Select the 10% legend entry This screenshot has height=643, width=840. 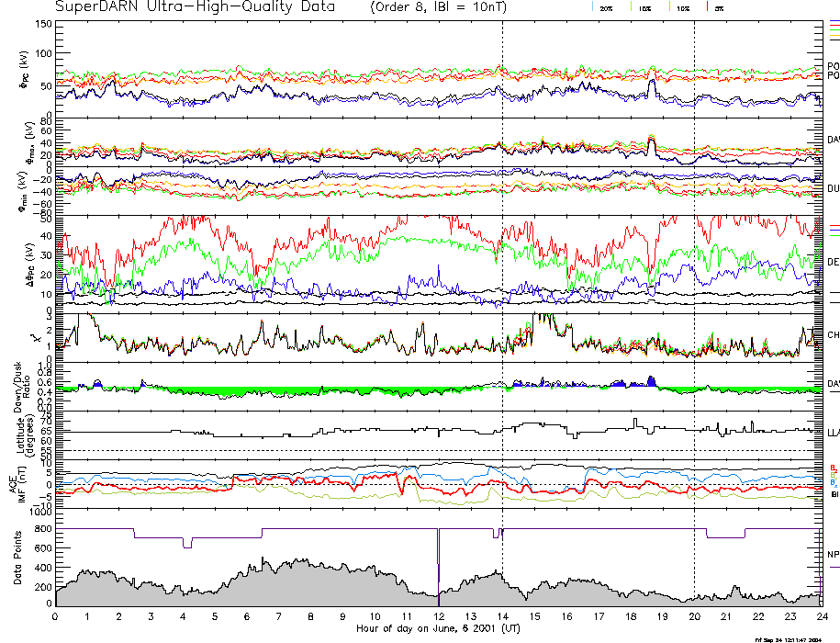682,7
